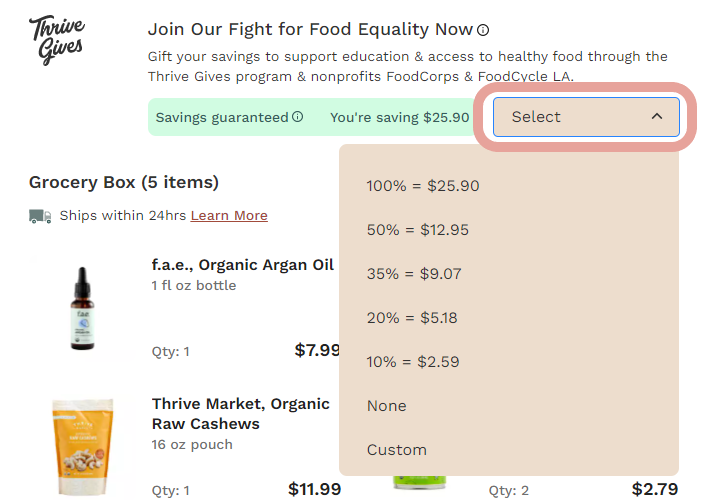Image resolution: width=707 pixels, height=500 pixels.
Task: Click the Grocery Box (5 items) heading
Action: pos(124,182)
